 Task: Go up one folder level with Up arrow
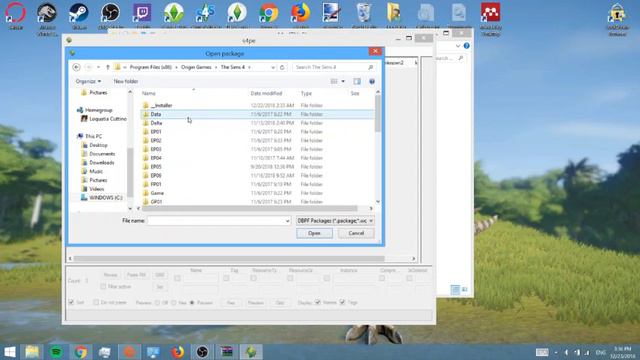(108, 67)
